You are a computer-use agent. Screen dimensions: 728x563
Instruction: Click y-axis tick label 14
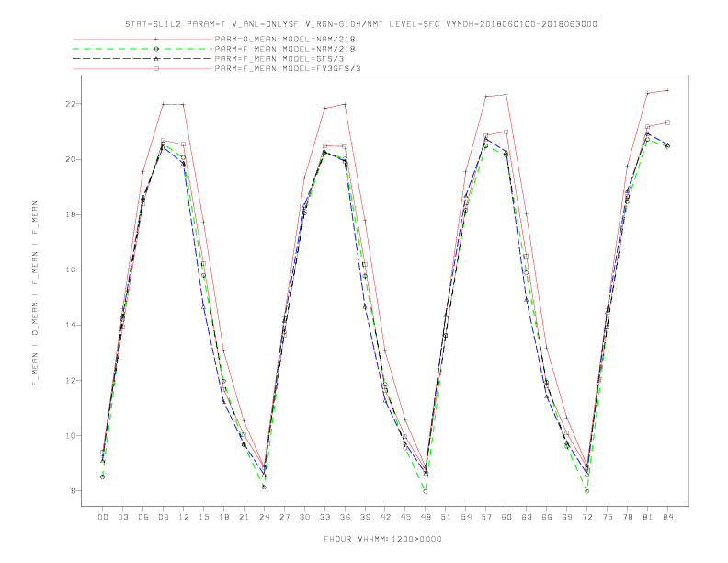(71, 325)
